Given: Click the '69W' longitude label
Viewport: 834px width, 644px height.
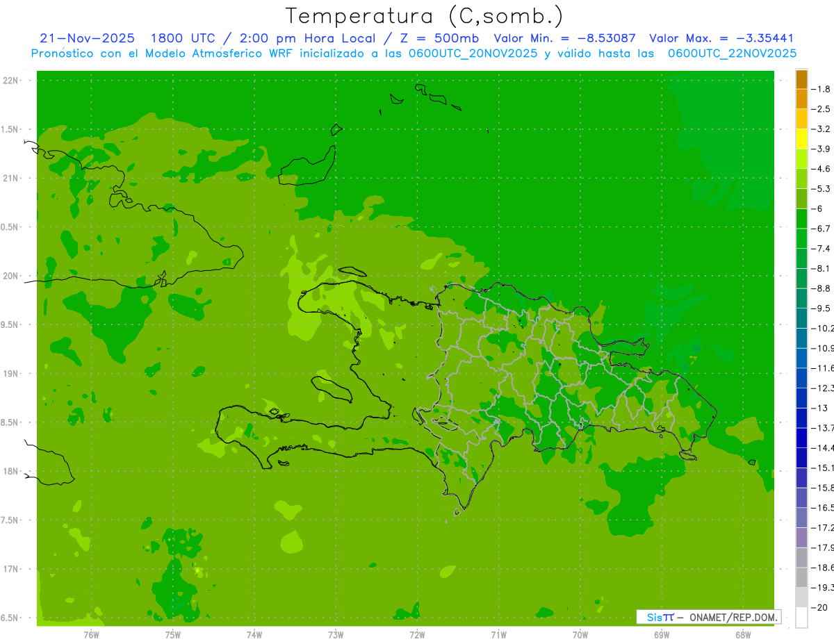Looking at the screenshot, I should click(x=661, y=635).
